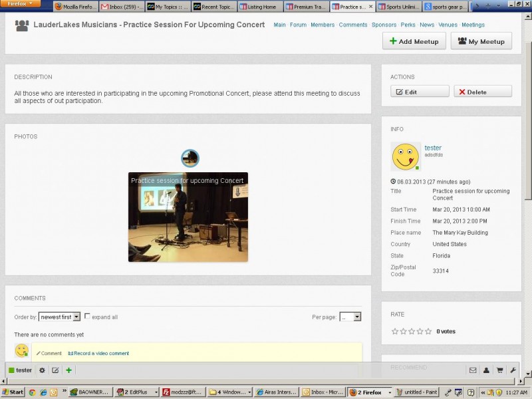The height and width of the screenshot is (399, 532).
Task: Open My Meetup button
Action: click(481, 41)
